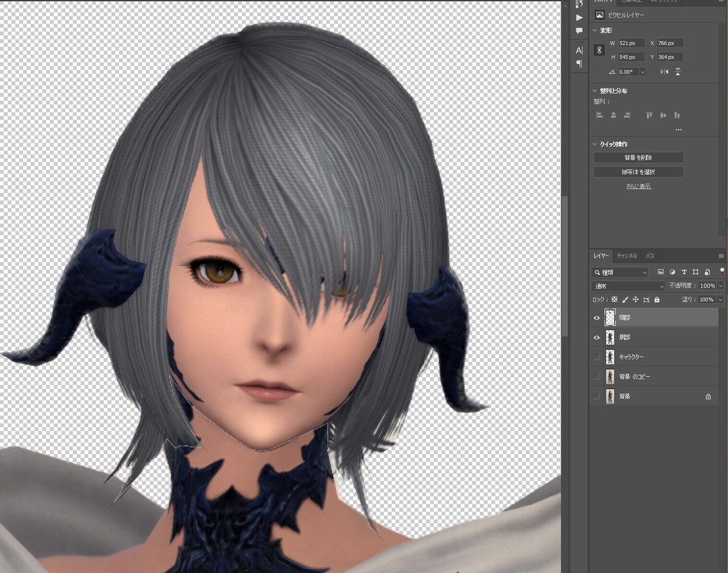Open the rotation angle dropdown
Screen dimensions: 728x573
(642, 72)
